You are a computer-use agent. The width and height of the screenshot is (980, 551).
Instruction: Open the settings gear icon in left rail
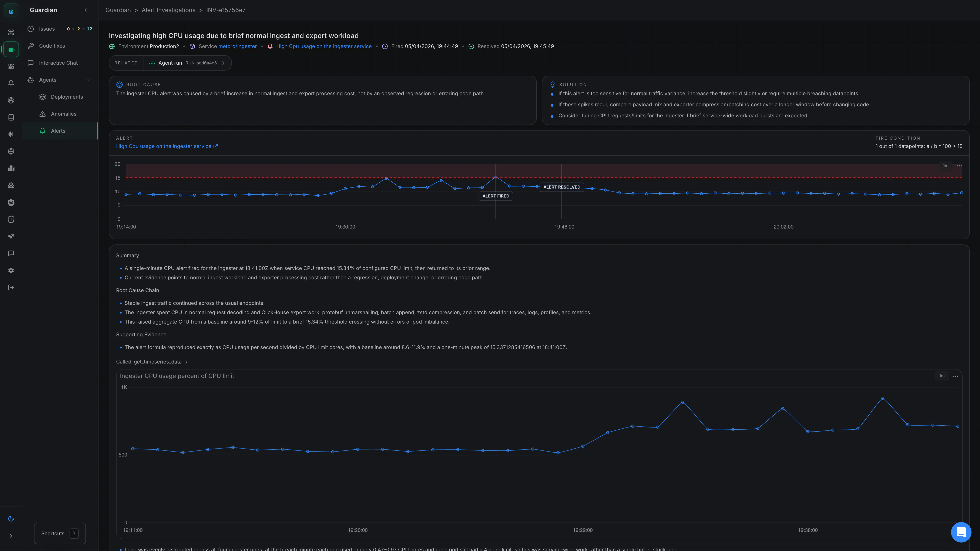click(11, 270)
